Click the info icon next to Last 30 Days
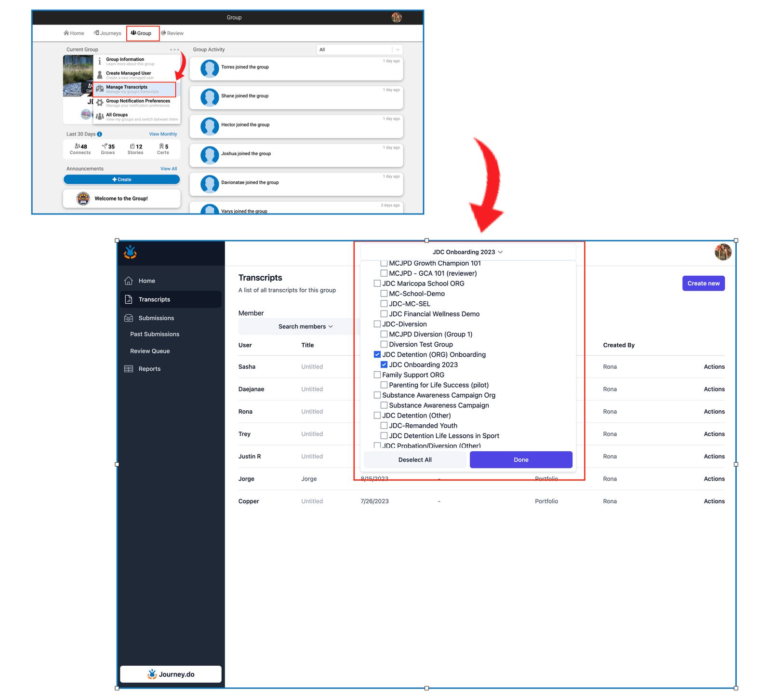The height and width of the screenshot is (700, 771). click(100, 135)
